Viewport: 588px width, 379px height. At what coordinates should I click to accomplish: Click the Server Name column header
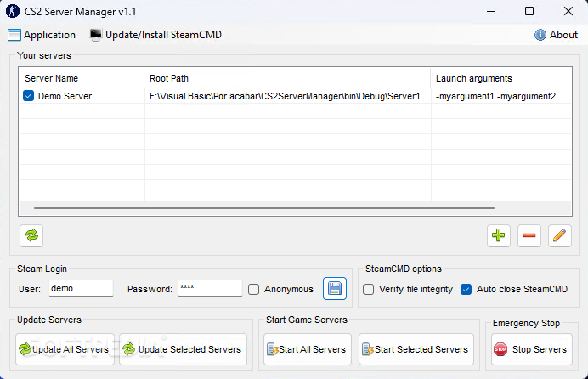pos(82,78)
